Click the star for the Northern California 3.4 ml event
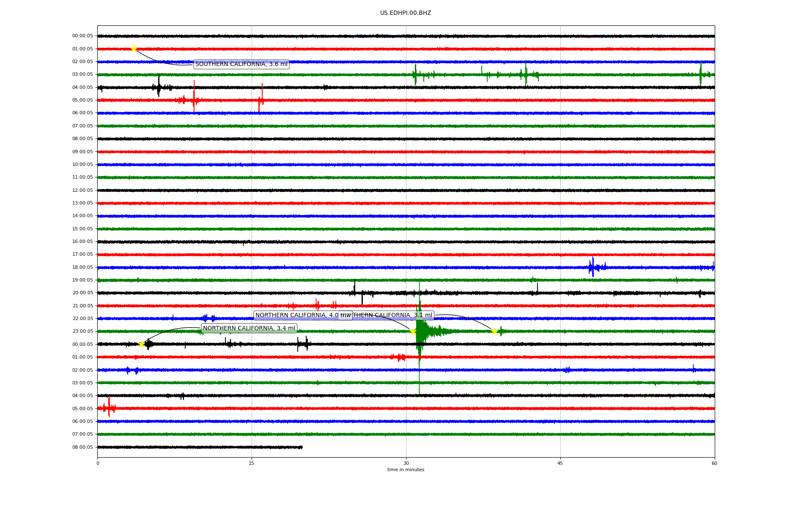 coord(142,344)
